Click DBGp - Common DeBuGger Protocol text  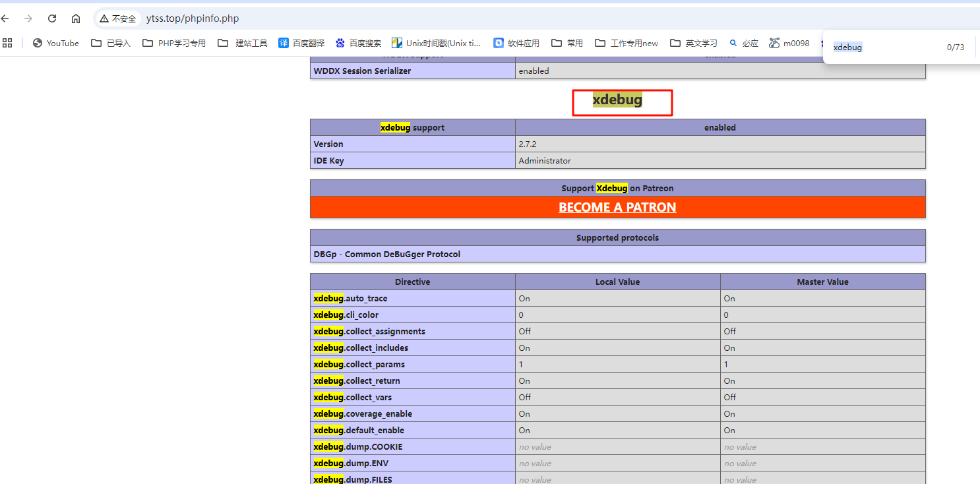click(387, 254)
